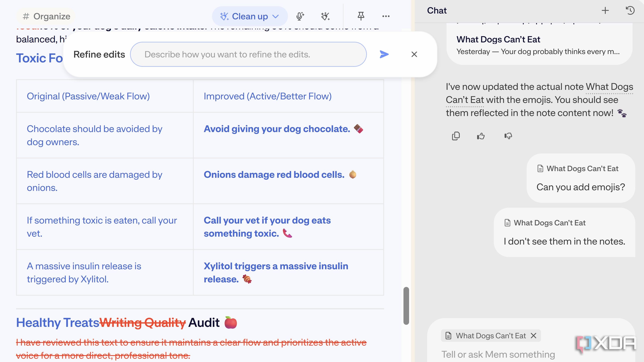The height and width of the screenshot is (362, 644).
Task: Give thumbs up to chat response
Action: click(x=481, y=136)
